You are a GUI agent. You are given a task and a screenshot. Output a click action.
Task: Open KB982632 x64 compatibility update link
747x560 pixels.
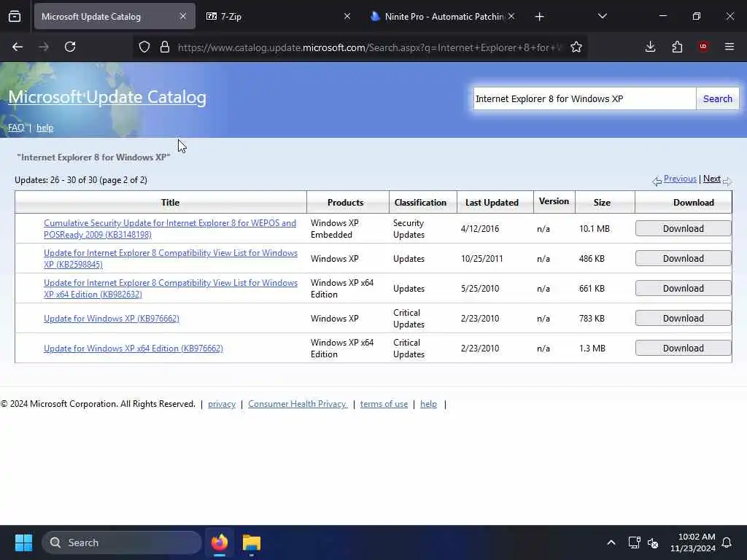tap(171, 289)
